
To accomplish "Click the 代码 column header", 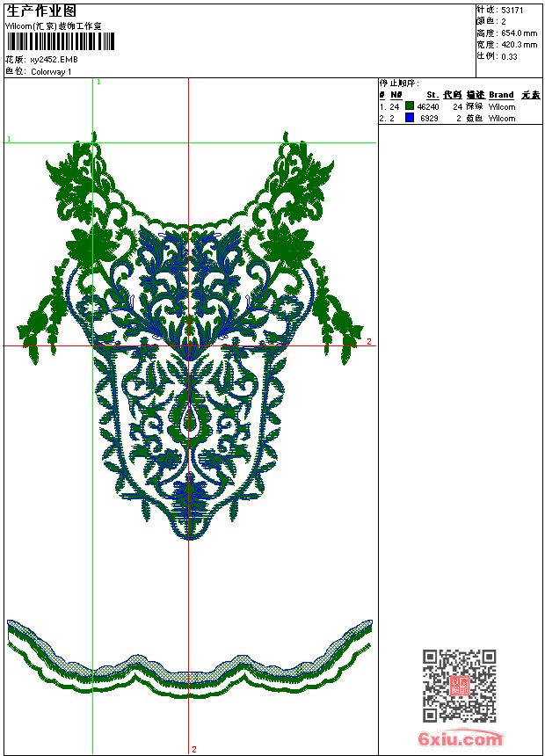I will 453,95.
